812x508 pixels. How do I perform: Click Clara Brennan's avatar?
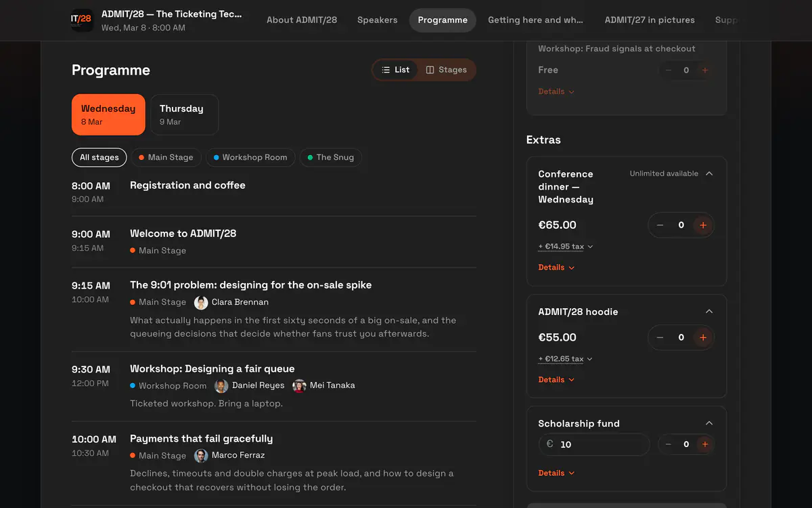[201, 303]
